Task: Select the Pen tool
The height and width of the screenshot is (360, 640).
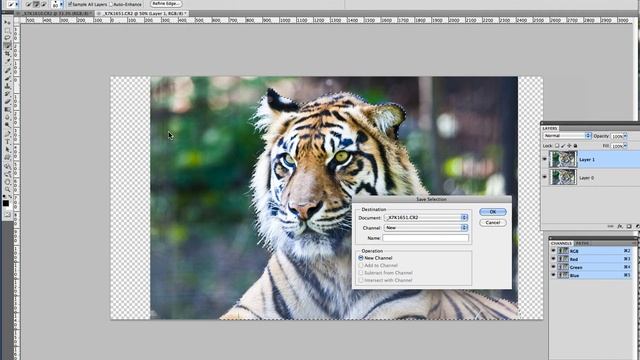Action: point(7,133)
